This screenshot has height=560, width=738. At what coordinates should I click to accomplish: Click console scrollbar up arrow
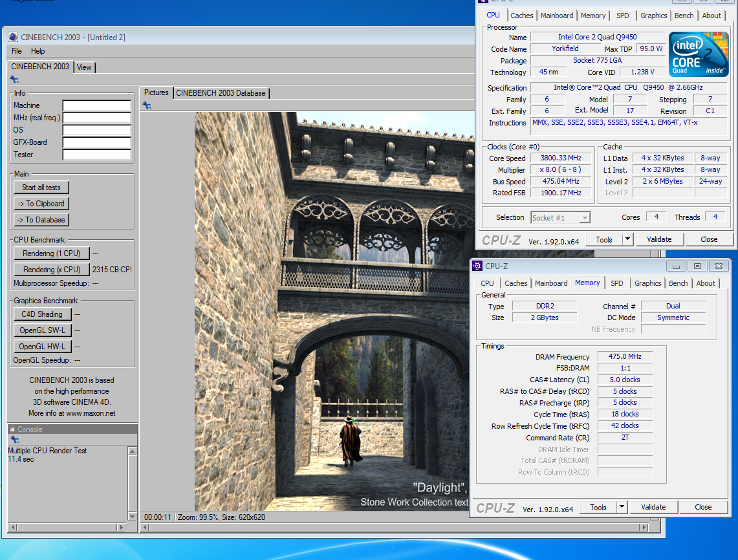(132, 451)
